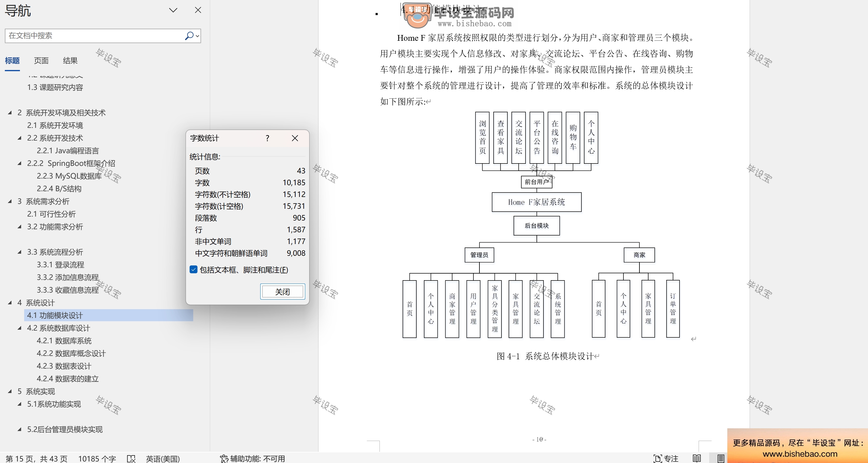Click www.bishebao.com link in bottom banner
Image resolution: width=868 pixels, height=463 pixels.
(800, 454)
